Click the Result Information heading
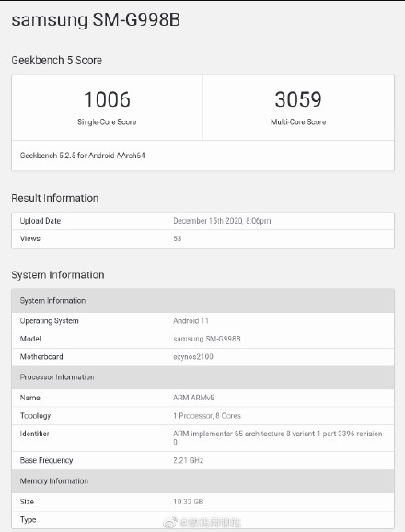 point(54,198)
